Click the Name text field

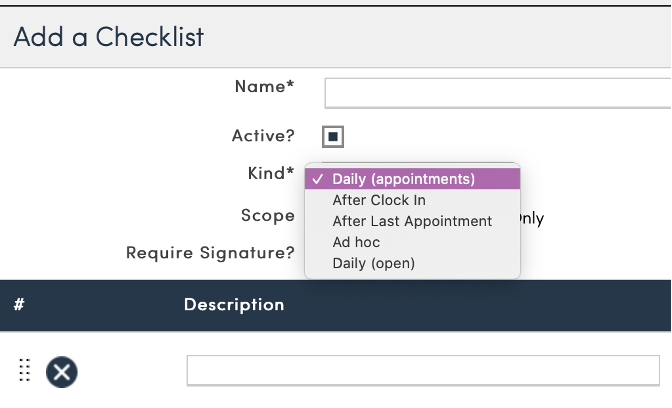pyautogui.click(x=497, y=93)
